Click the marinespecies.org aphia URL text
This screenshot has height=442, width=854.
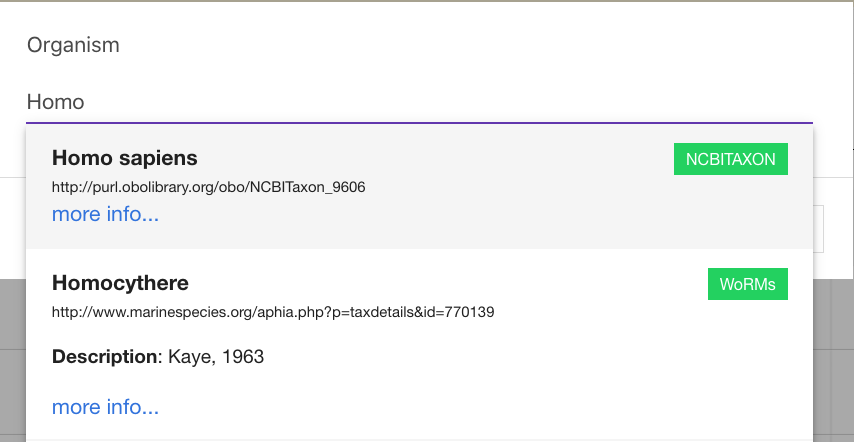273,312
